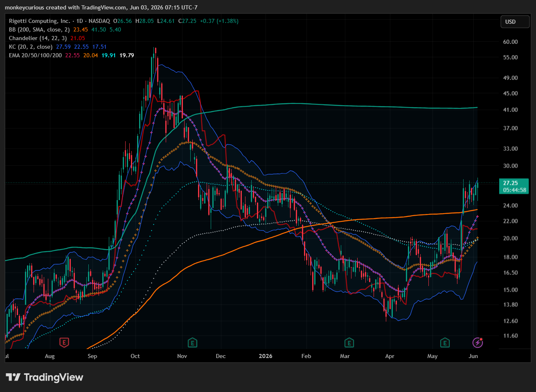Image resolution: width=536 pixels, height=392 pixels.
Task: Click the May label on the time axis
Action: click(432, 356)
